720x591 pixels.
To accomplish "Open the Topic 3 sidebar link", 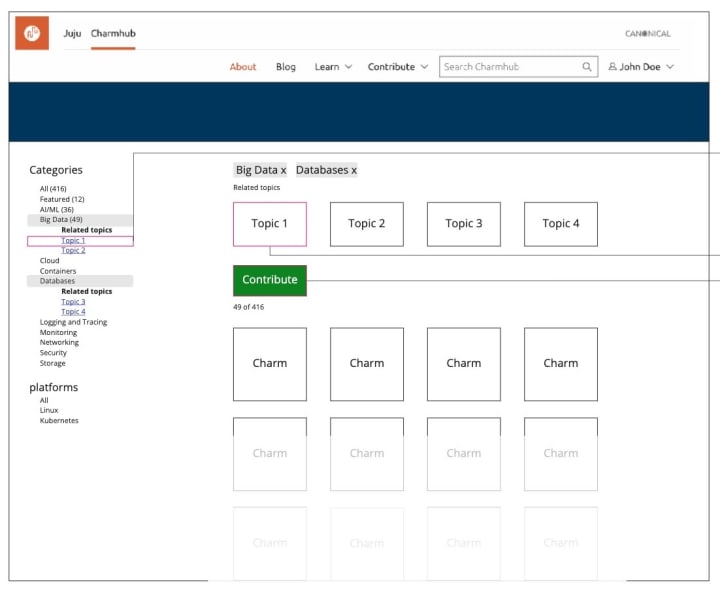I will click(73, 302).
